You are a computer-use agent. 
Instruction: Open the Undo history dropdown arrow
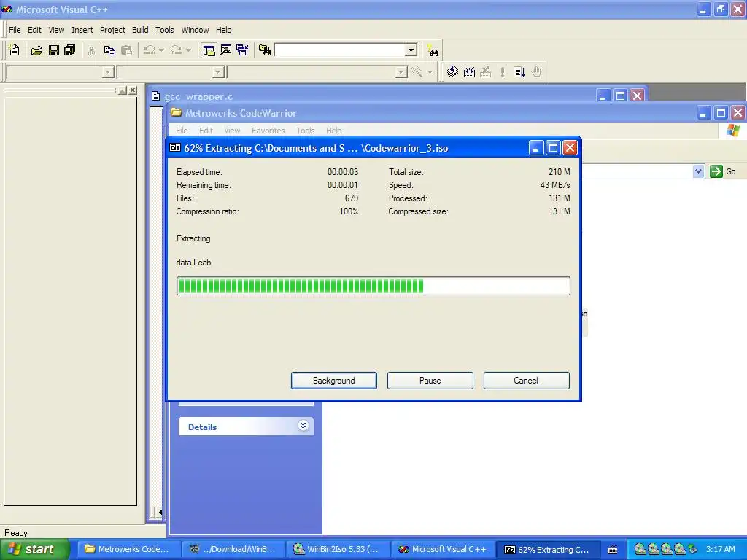coord(161,50)
